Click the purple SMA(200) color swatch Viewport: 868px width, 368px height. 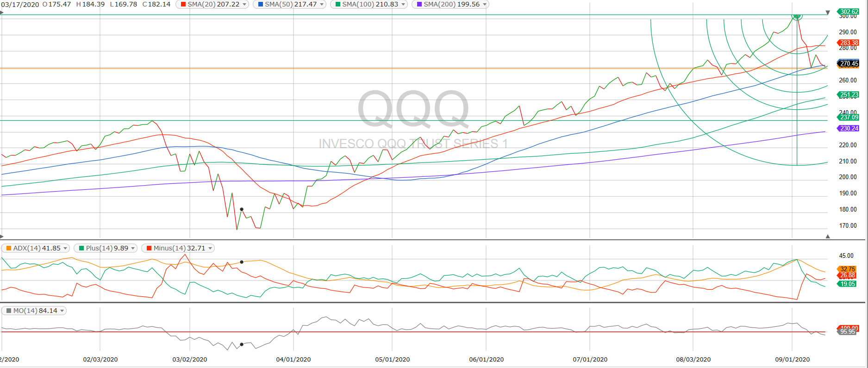click(419, 4)
